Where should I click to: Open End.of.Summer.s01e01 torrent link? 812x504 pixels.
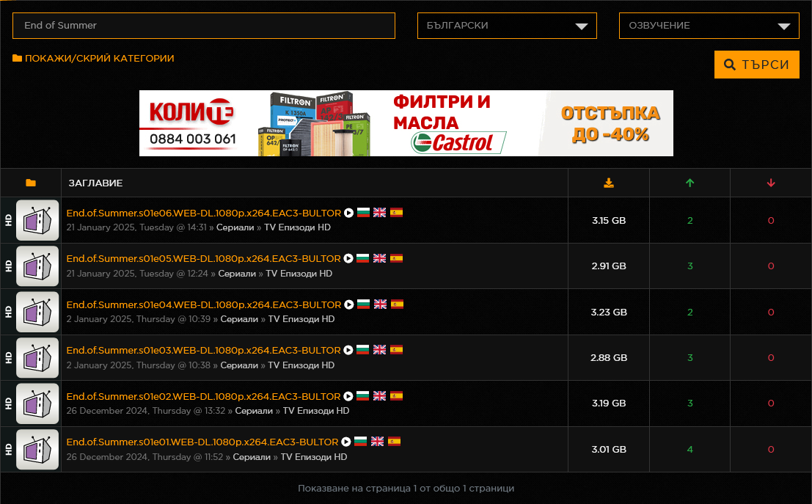click(x=202, y=442)
